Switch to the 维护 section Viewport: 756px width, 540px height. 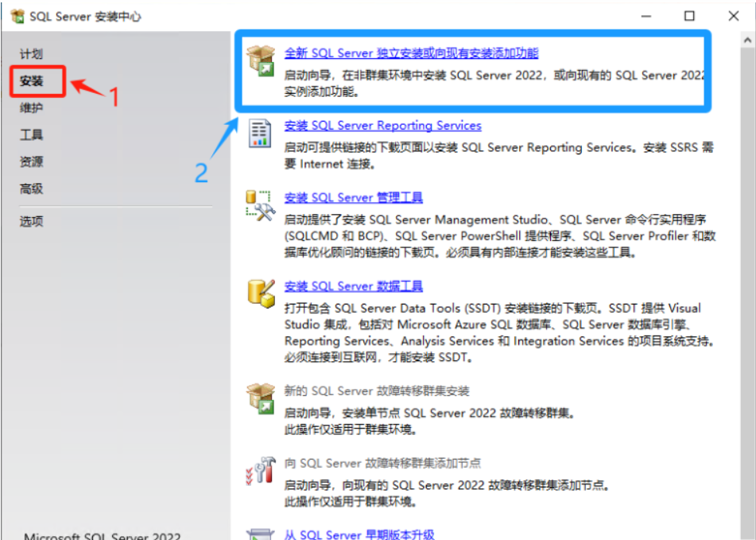[x=31, y=108]
